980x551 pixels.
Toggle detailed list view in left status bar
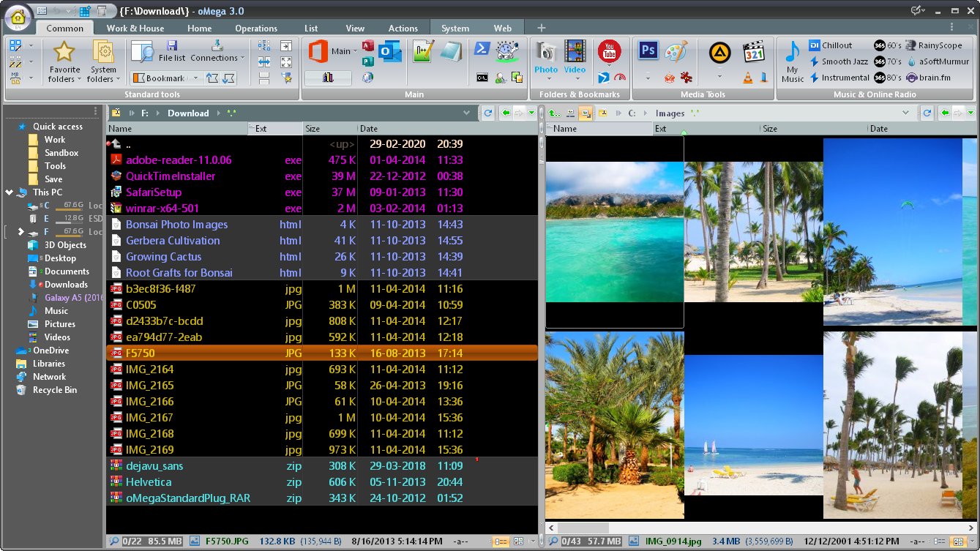pyautogui.click(x=501, y=541)
